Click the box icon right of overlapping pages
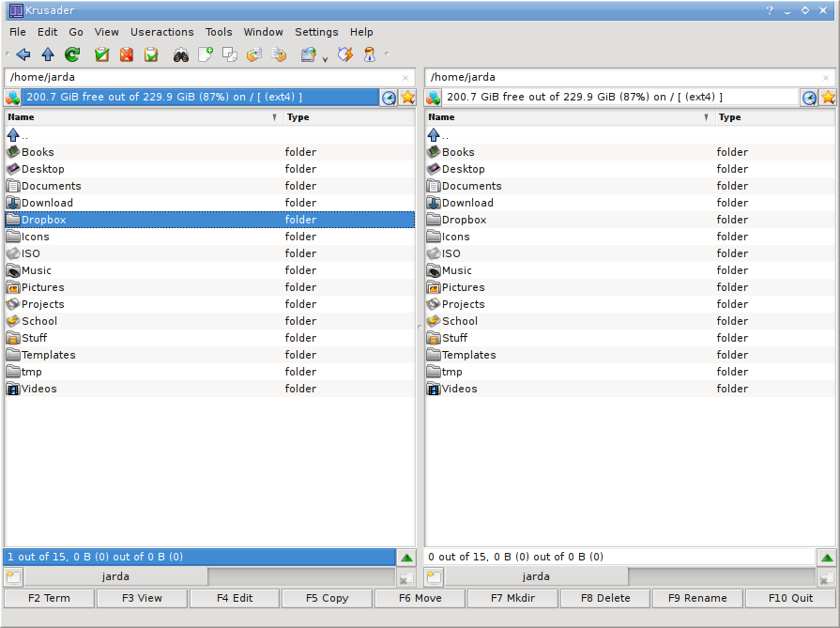The height and width of the screenshot is (628, 840). [254, 54]
